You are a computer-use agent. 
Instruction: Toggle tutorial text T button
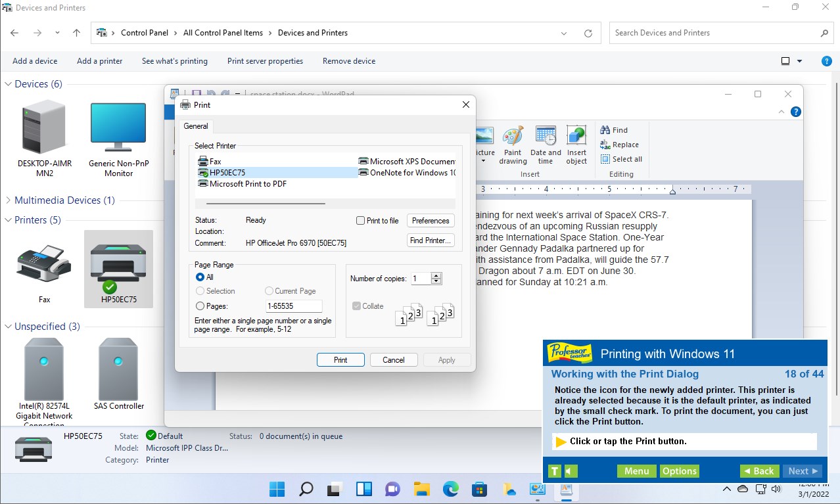click(x=555, y=471)
